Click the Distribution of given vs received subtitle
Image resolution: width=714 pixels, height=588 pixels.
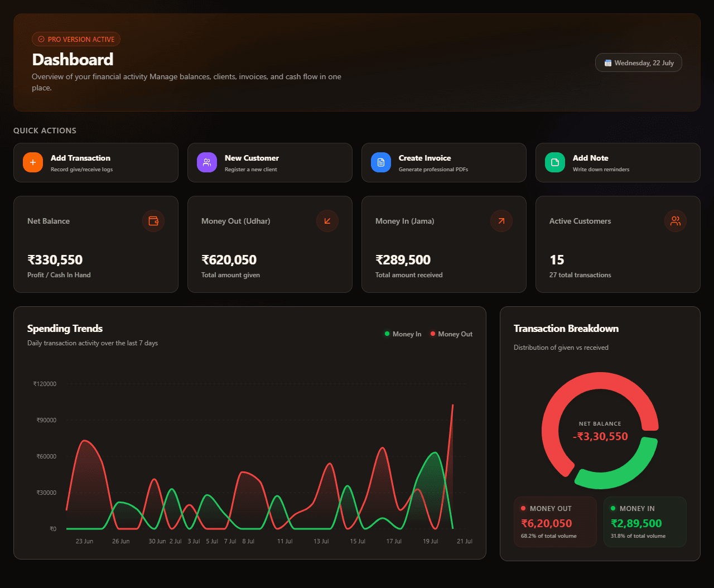[x=561, y=348]
